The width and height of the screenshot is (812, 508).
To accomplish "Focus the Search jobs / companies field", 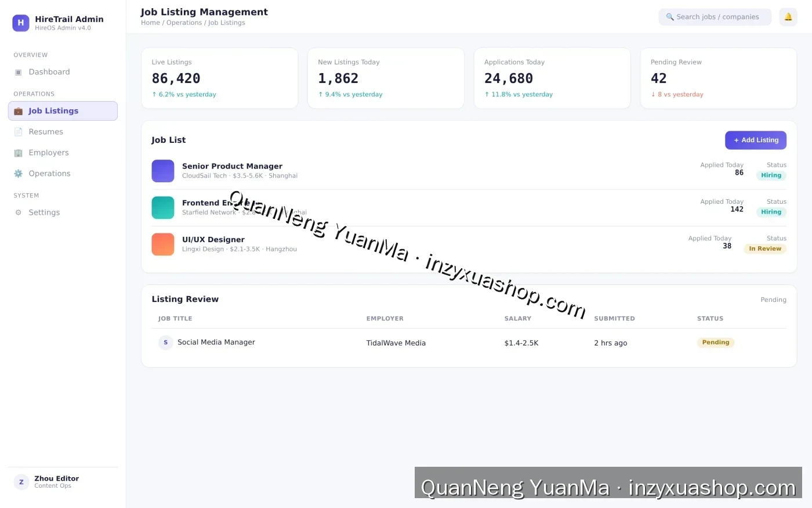I will tap(715, 17).
